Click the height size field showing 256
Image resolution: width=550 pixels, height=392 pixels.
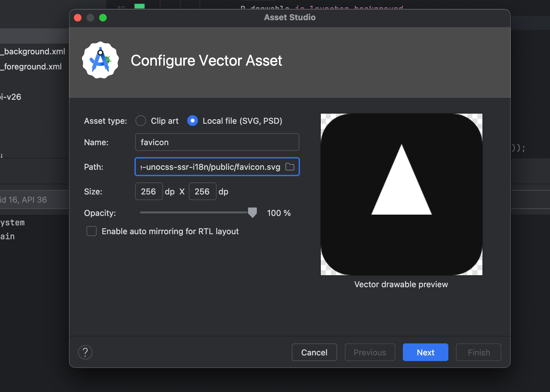tap(202, 191)
